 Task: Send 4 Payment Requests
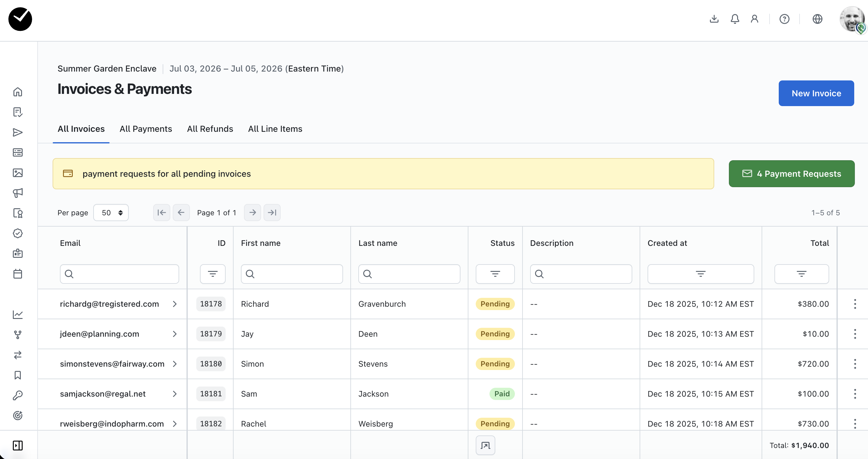tap(791, 174)
